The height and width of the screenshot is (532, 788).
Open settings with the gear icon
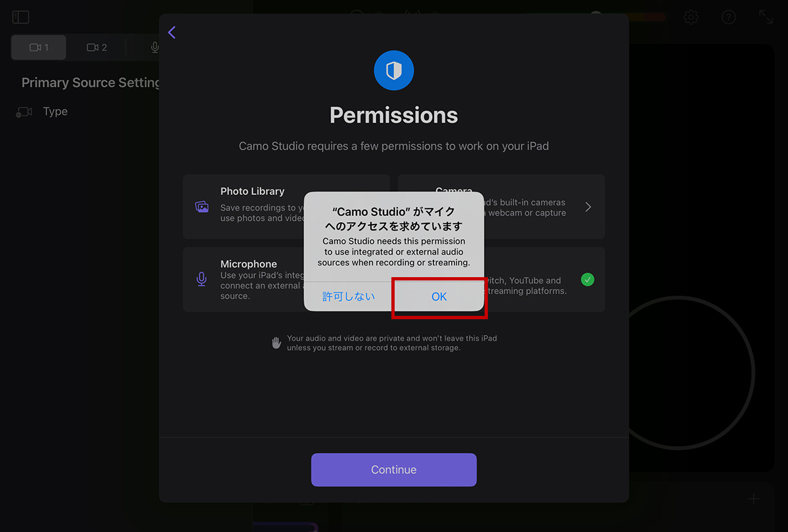click(x=691, y=18)
